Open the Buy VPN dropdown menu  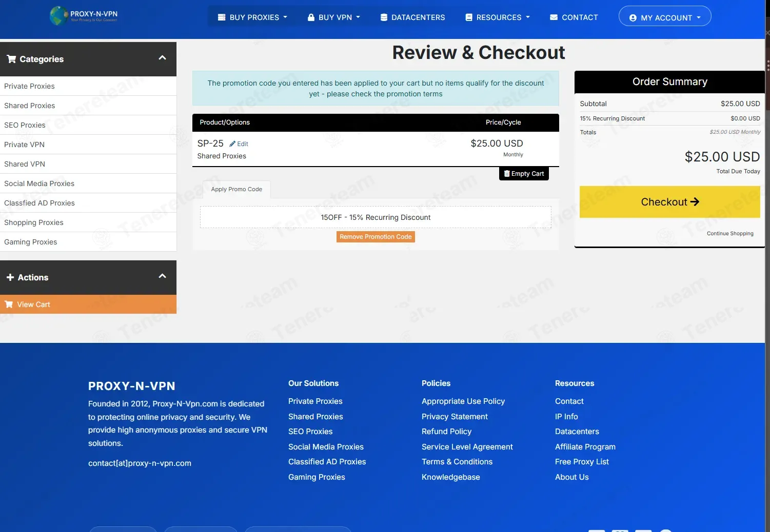pyautogui.click(x=334, y=17)
